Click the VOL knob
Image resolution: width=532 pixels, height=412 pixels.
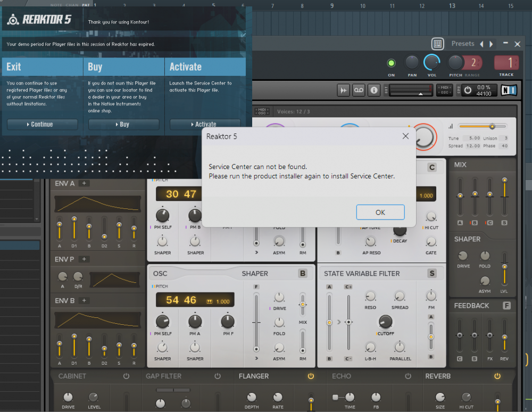click(x=431, y=63)
